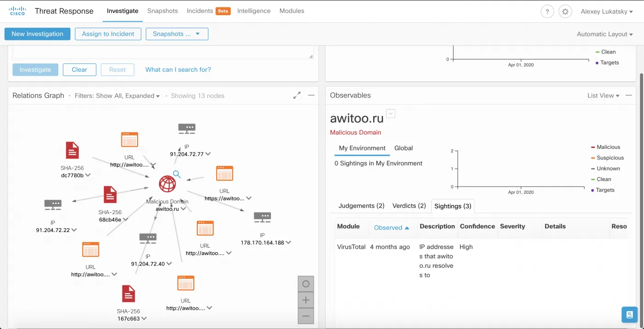Open the List View dropdown

[x=603, y=96]
